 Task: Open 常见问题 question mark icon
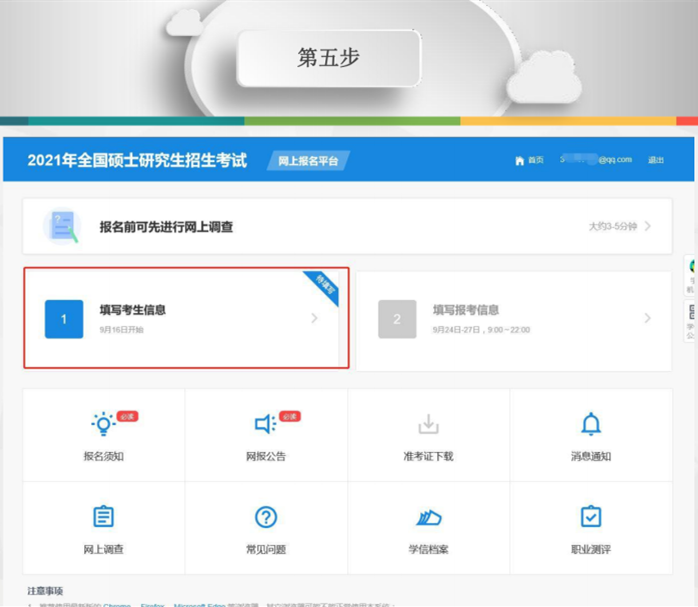265,516
